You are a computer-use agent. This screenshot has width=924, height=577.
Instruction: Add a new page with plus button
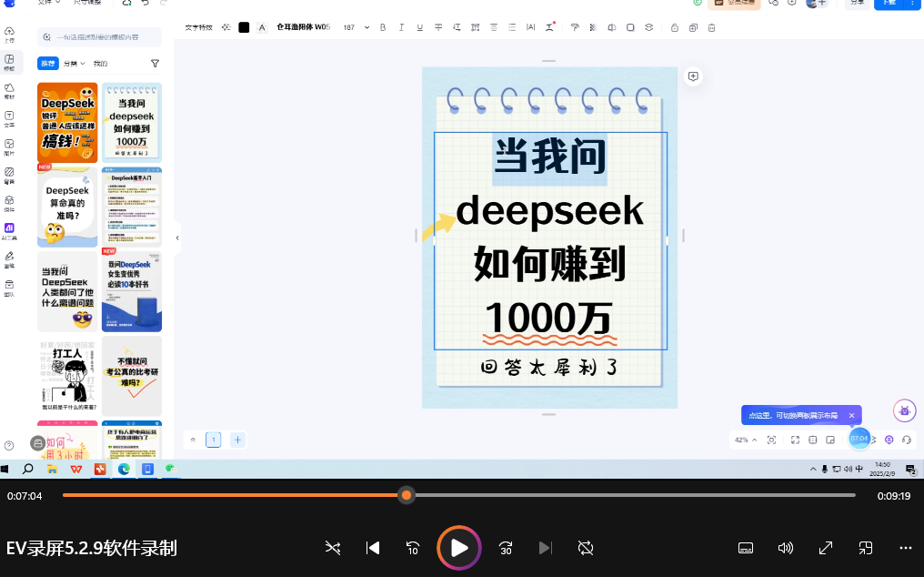point(237,440)
